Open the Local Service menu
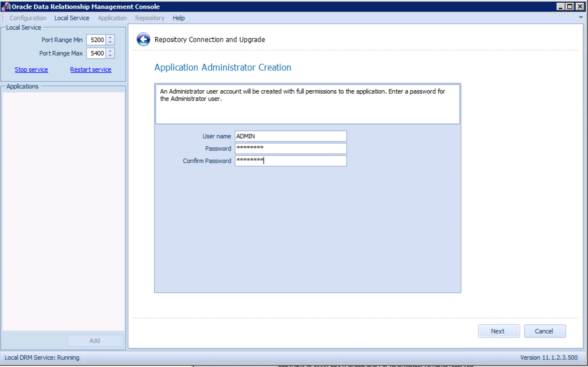The width and height of the screenshot is (588, 367). pyautogui.click(x=72, y=18)
